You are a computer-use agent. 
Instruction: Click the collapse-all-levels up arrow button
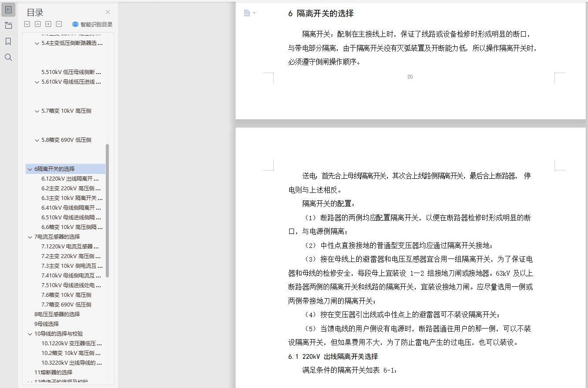click(x=38, y=24)
